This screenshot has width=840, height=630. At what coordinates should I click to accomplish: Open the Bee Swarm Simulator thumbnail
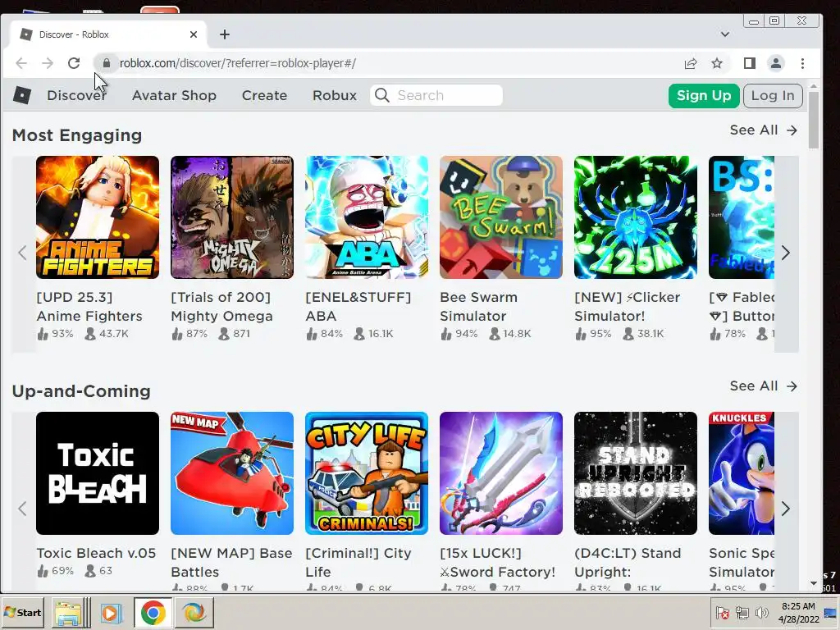click(x=501, y=217)
